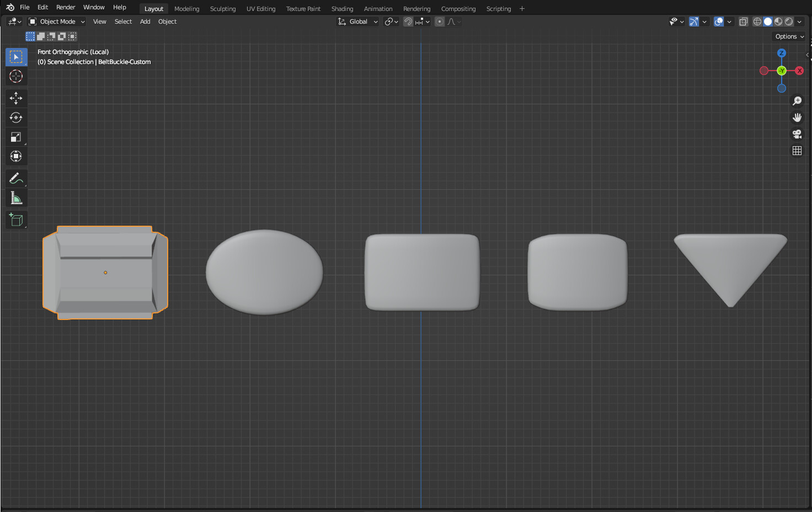Image resolution: width=812 pixels, height=512 pixels.
Task: Open the Object Mode dropdown
Action: point(57,22)
